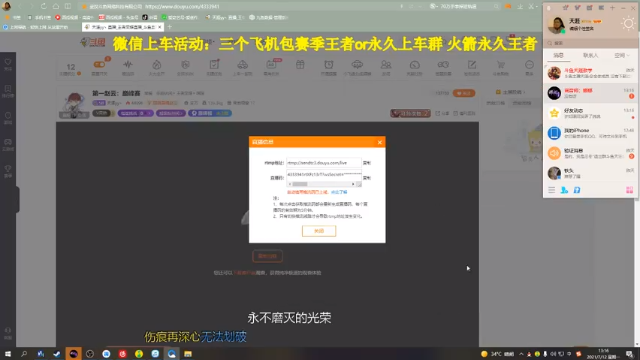Open Windows Start menu
640x360 pixels.
[8, 354]
